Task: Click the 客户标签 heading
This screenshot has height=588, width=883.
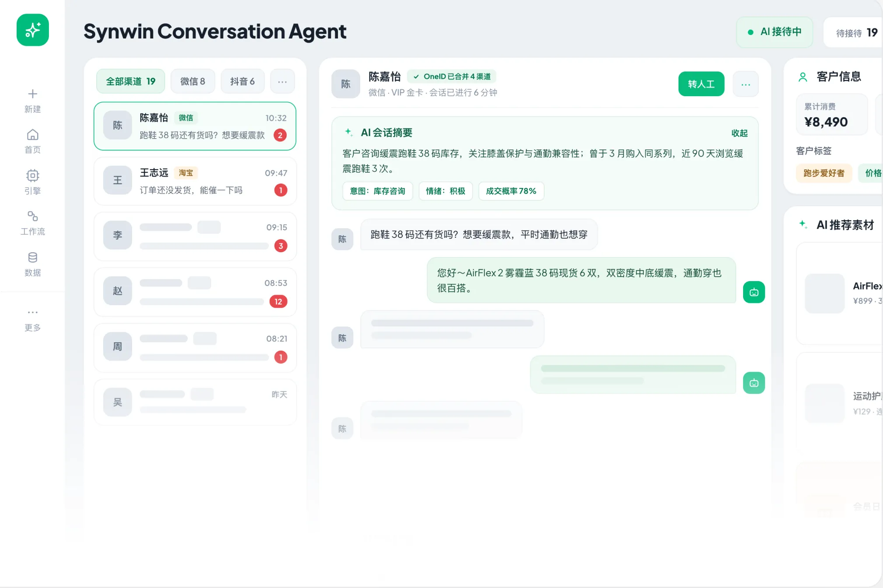Action: pos(813,151)
